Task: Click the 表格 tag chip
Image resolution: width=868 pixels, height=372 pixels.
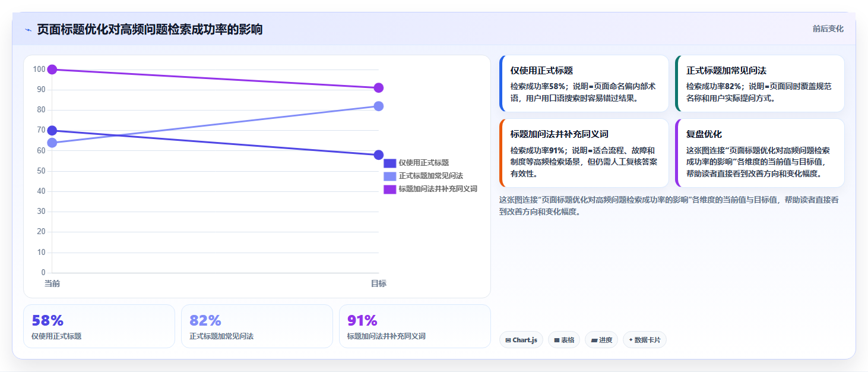Action: (x=564, y=340)
